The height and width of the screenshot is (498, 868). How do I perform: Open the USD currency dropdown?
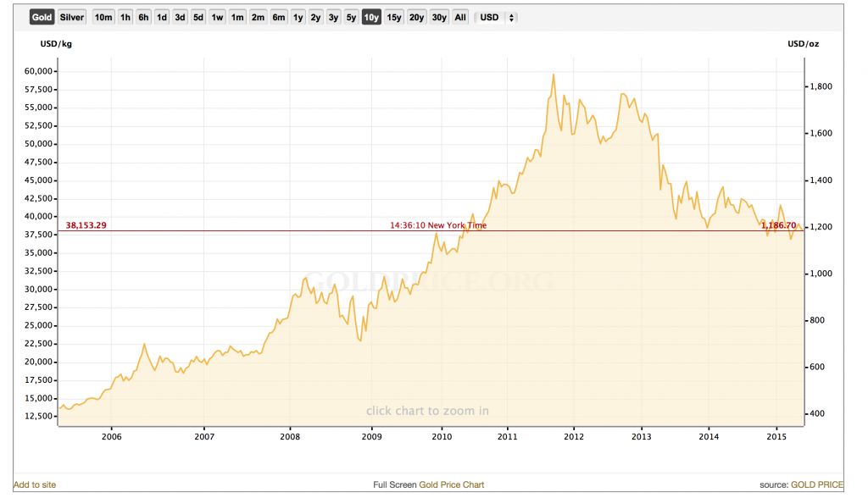coord(496,17)
